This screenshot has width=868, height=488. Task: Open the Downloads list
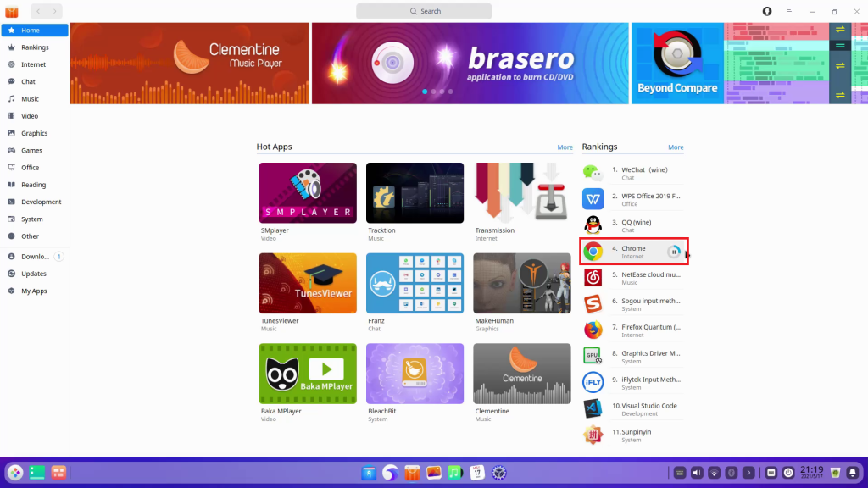pos(34,256)
